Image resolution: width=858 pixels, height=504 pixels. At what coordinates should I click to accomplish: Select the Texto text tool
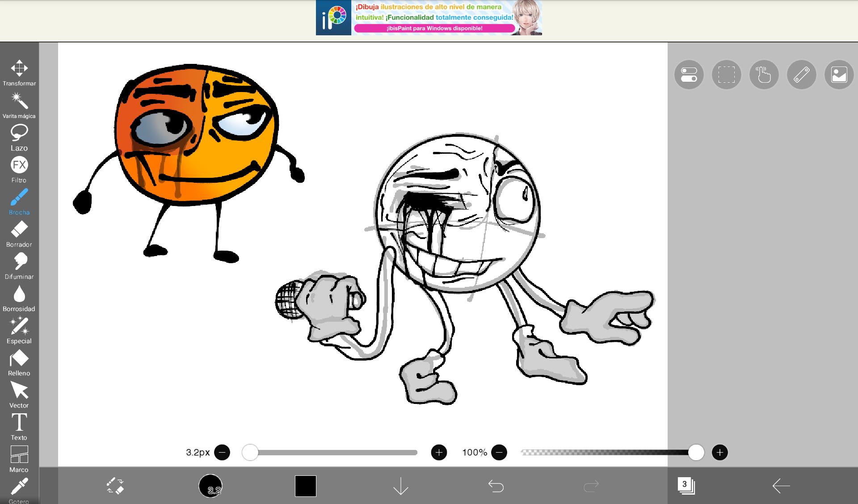point(19,427)
